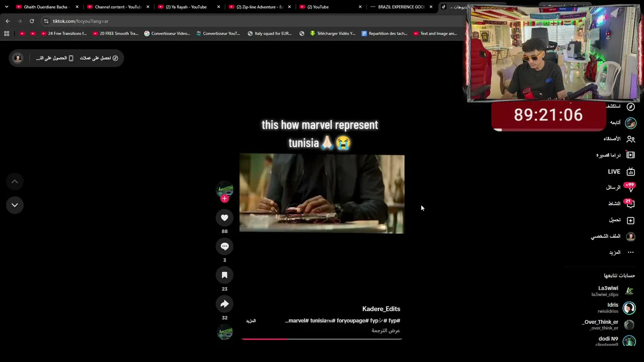This screenshot has height=362, width=644.
Task: Close the Zip-line Adventure tab
Action: click(289, 7)
